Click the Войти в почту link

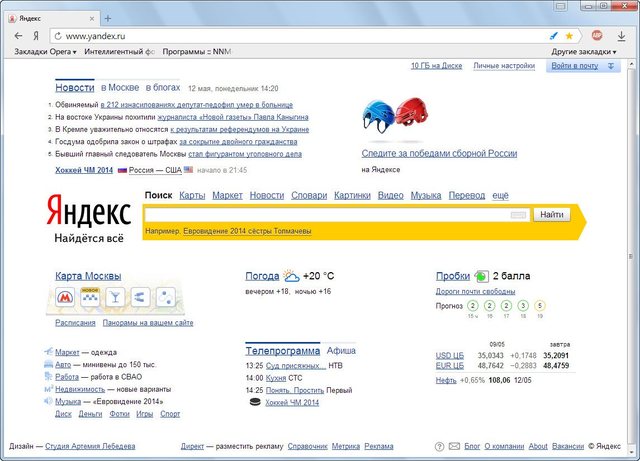pyautogui.click(x=575, y=66)
